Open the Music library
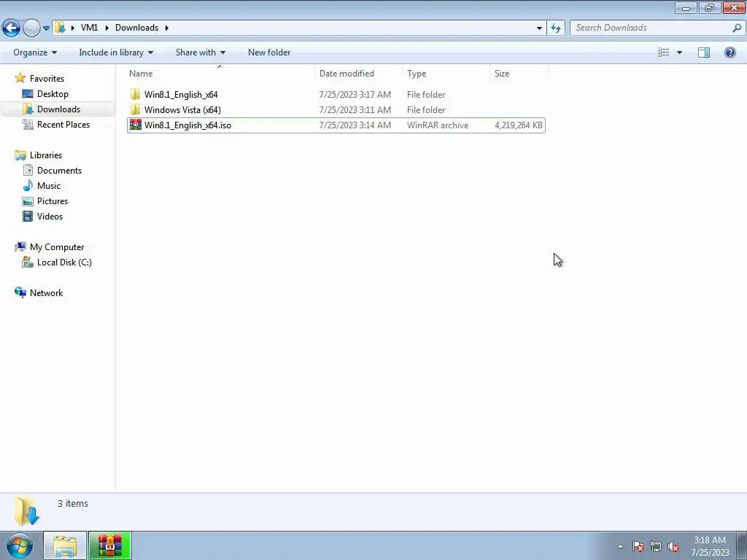The image size is (747, 560). (x=49, y=186)
